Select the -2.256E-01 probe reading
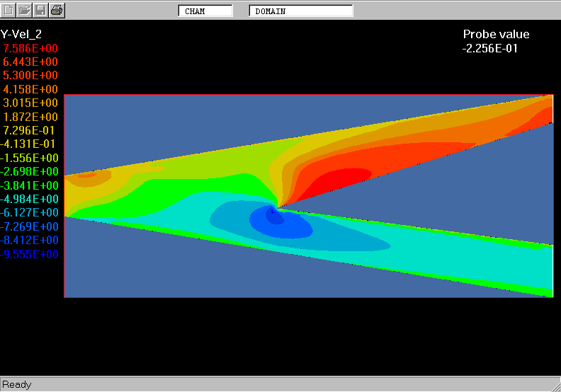This screenshot has width=561, height=392. click(491, 48)
